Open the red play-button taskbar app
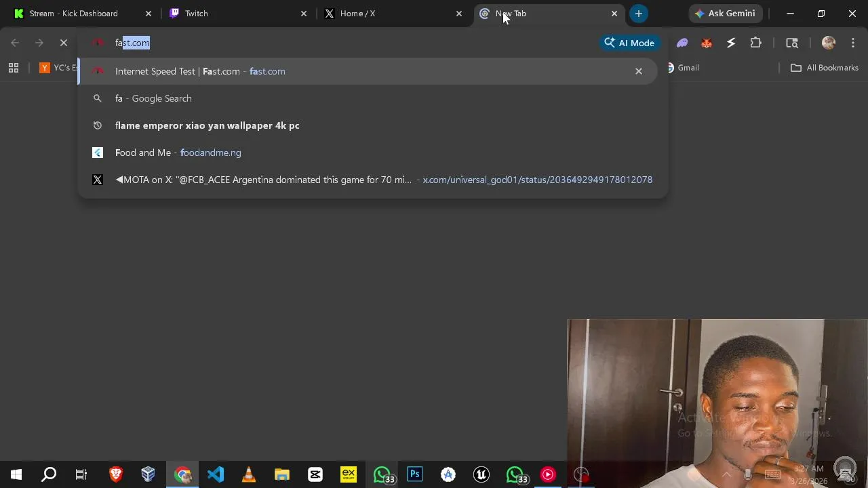The width and height of the screenshot is (868, 488). point(548,474)
